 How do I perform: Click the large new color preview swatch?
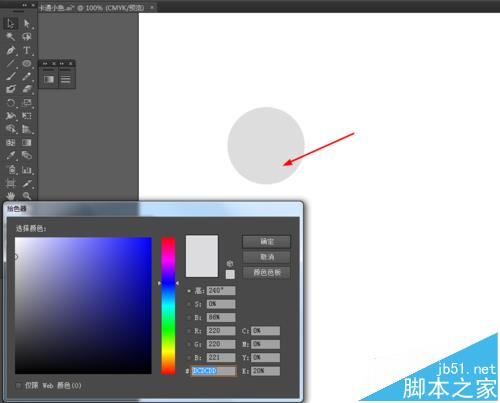pyautogui.click(x=202, y=256)
